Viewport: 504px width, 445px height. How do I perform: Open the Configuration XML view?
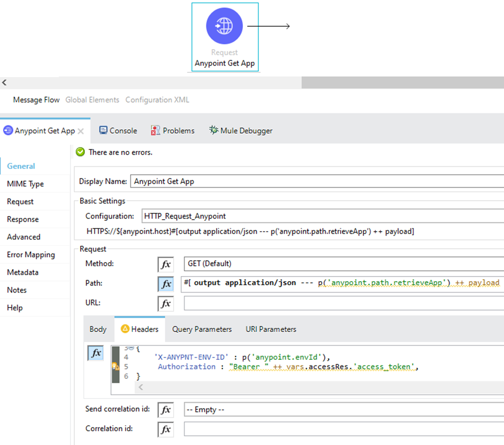click(157, 100)
